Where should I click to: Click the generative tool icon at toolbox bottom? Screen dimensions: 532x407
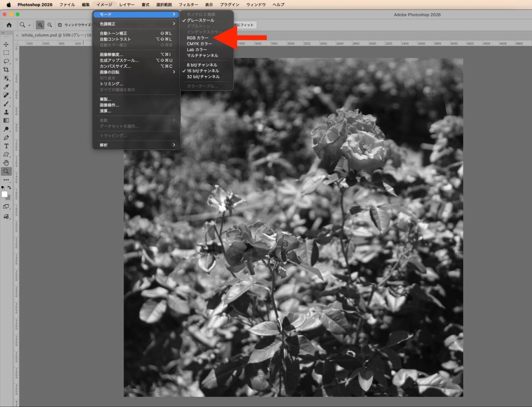pos(6,216)
